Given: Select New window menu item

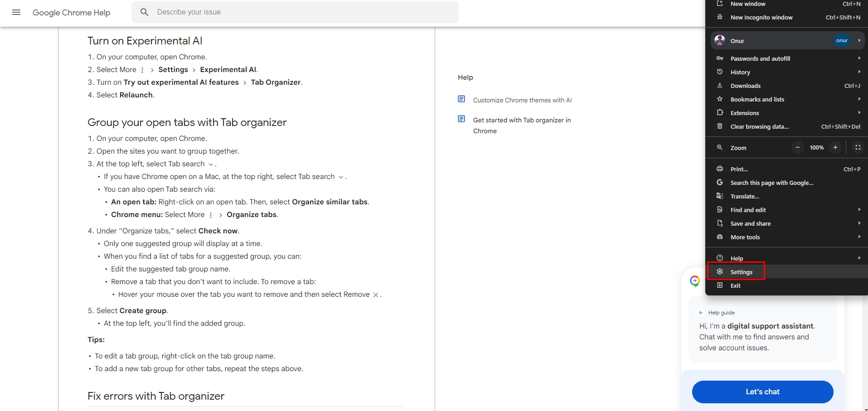Looking at the screenshot, I should tap(788, 4).
